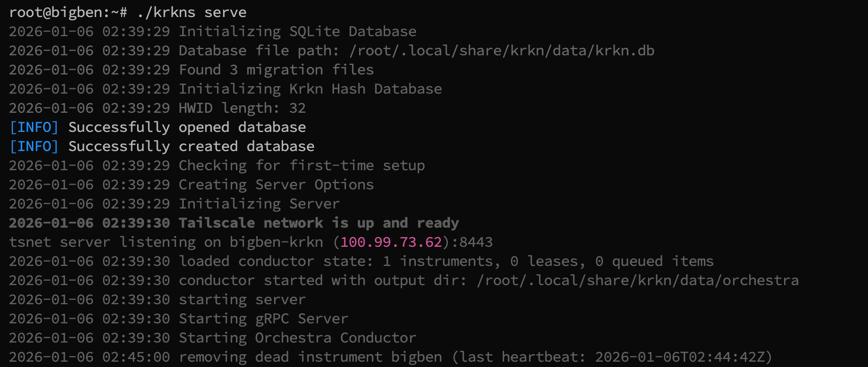Click the bigben-krkn hostname
This screenshot has width=868, height=367.
pyautogui.click(x=276, y=242)
